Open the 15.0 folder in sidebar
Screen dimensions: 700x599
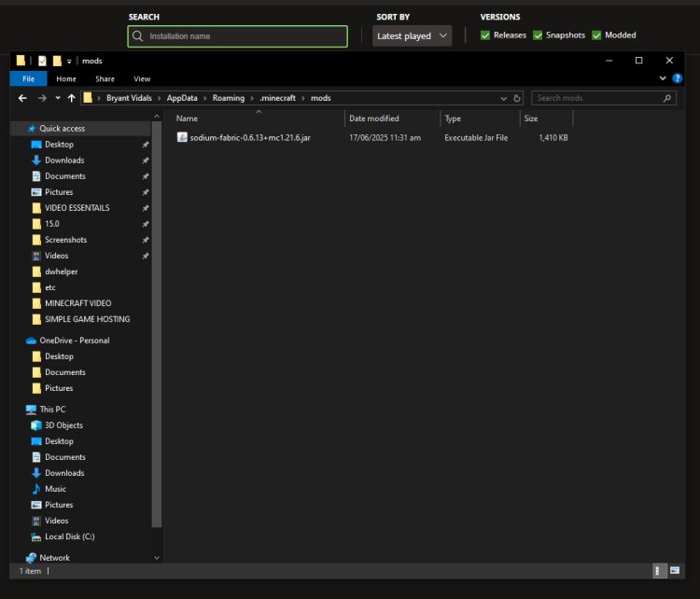(x=51, y=224)
